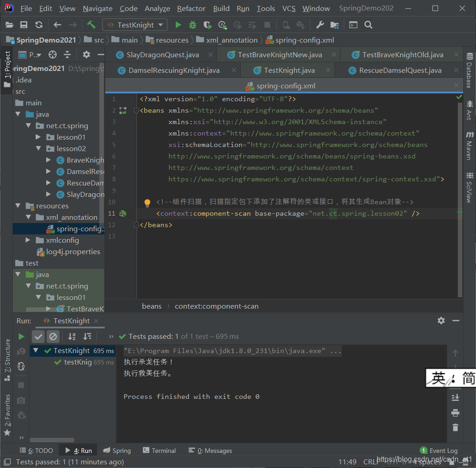This screenshot has width=476, height=468.
Task: Close the TestKnight run tab
Action: click(96, 321)
